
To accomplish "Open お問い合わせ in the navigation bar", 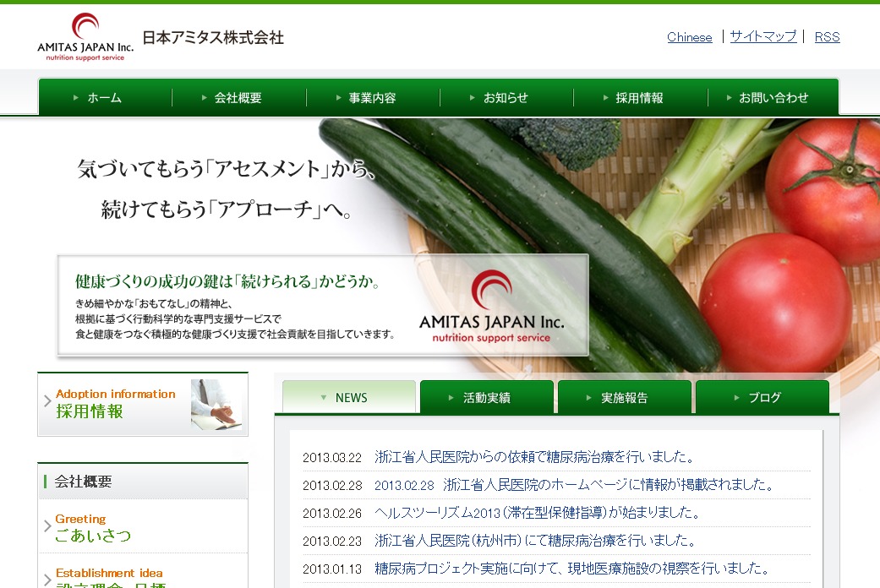I will click(773, 98).
